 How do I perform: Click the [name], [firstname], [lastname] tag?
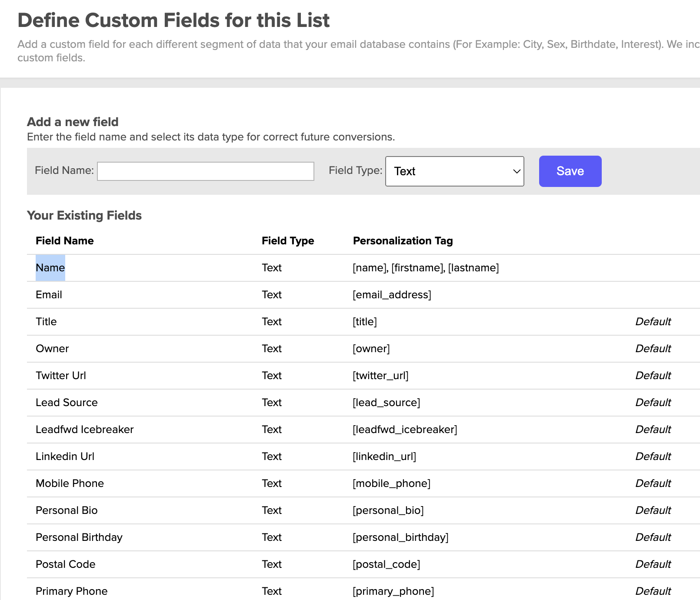(426, 268)
